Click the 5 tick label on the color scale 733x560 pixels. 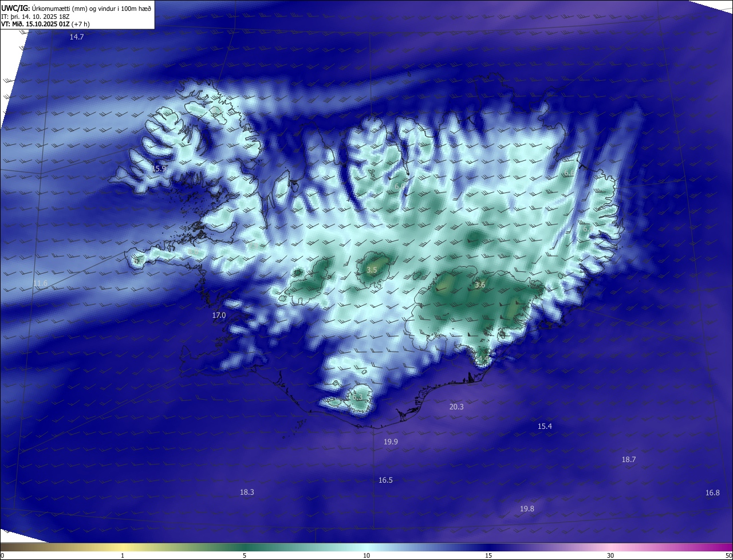pyautogui.click(x=245, y=555)
